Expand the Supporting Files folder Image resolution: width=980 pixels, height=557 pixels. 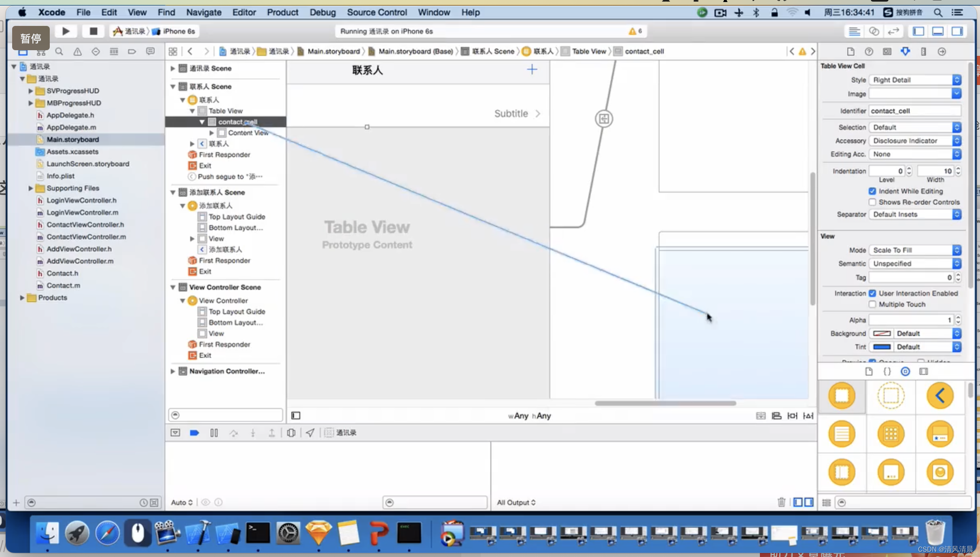pos(30,188)
